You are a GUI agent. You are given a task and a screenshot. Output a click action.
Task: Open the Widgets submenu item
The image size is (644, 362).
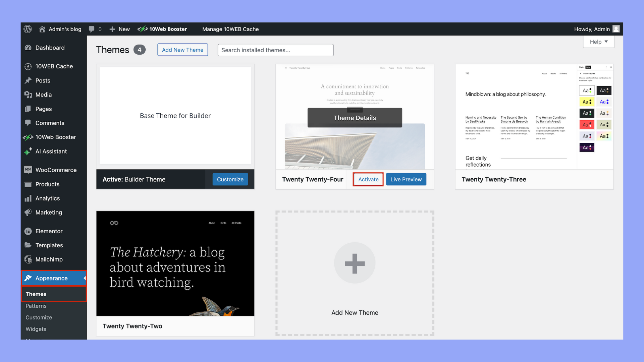pyautogui.click(x=36, y=329)
